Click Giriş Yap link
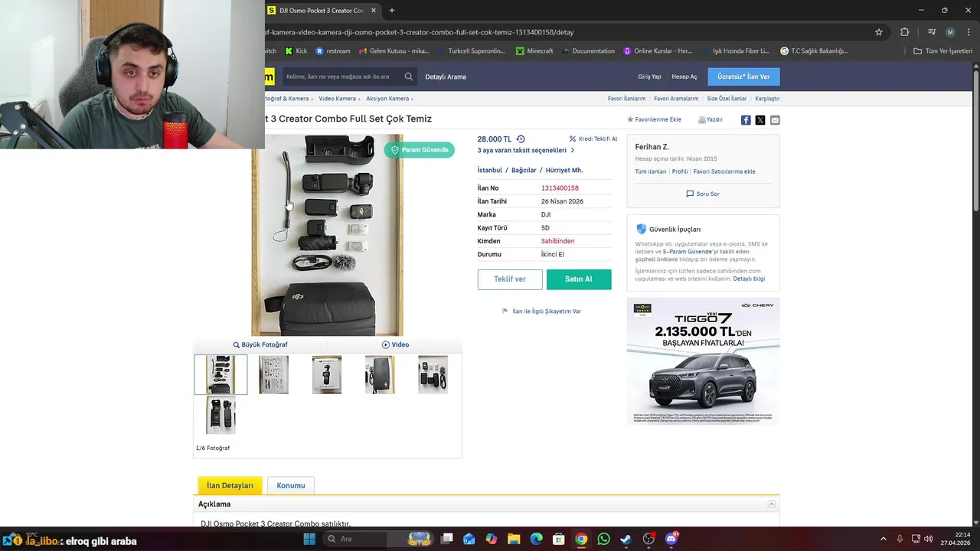This screenshot has width=980, height=551. (x=649, y=77)
